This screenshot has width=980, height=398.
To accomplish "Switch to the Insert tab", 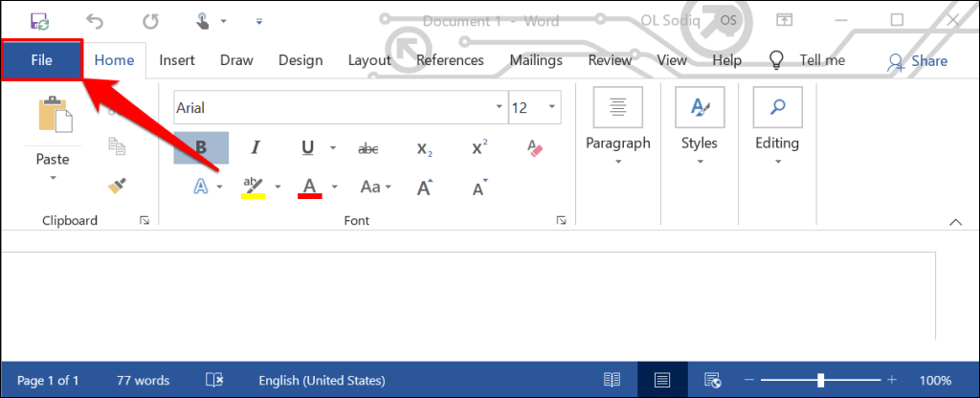I will 177,60.
